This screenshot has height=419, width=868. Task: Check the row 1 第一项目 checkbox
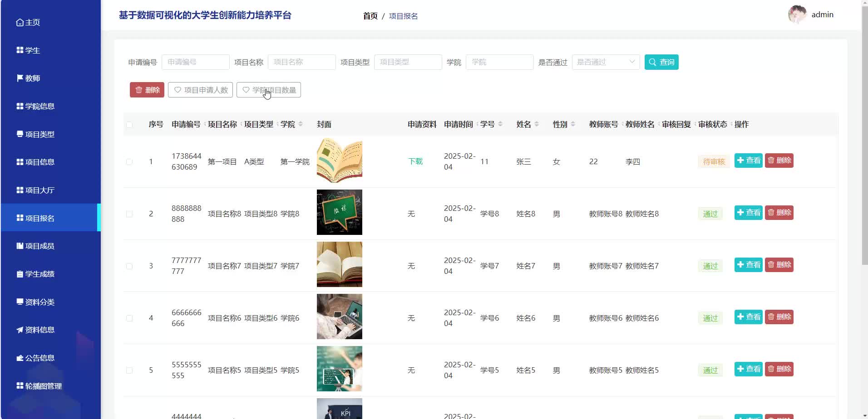pos(129,162)
